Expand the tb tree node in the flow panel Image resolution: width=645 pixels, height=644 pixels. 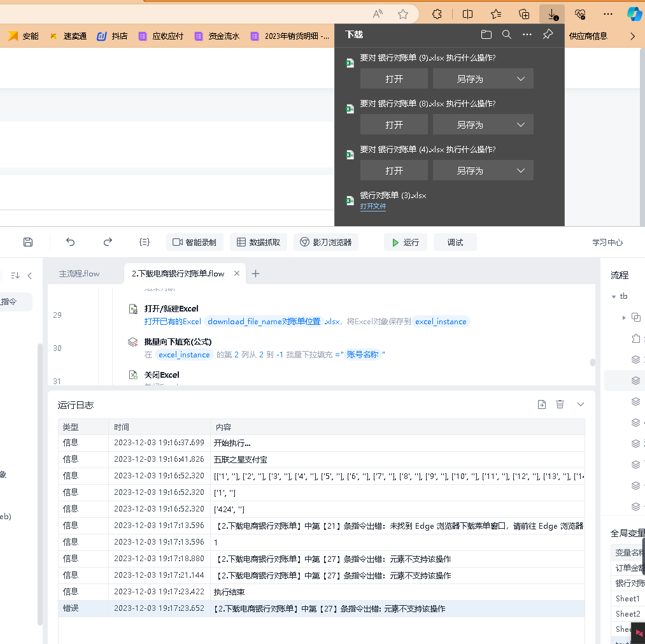[x=614, y=296]
